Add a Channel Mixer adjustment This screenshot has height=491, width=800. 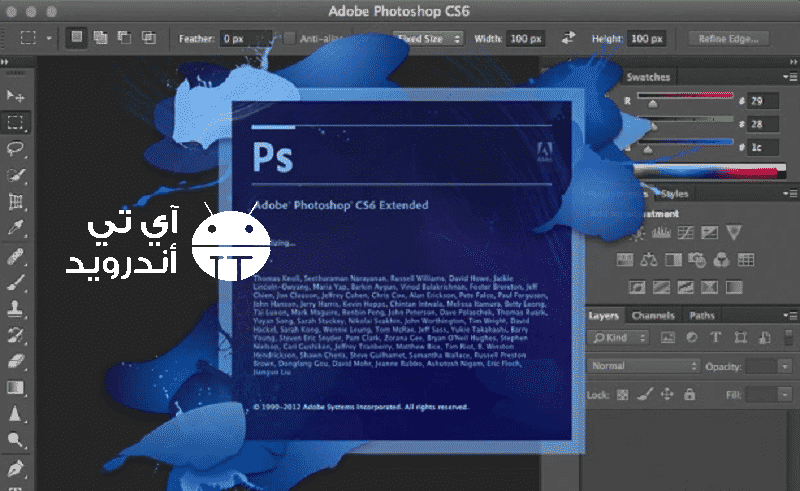tap(721, 260)
